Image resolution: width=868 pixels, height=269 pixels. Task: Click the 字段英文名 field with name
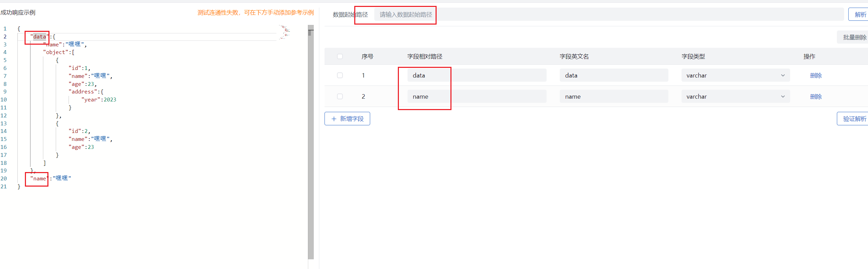pos(614,97)
